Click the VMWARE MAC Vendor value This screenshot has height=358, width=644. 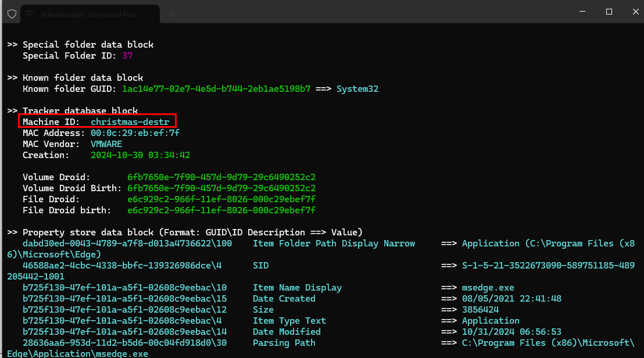click(x=106, y=144)
